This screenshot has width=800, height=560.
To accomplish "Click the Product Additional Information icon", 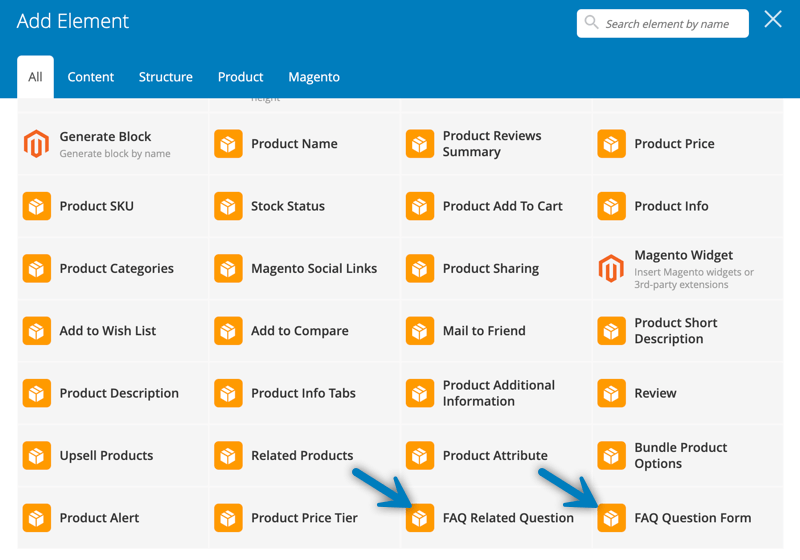I will pos(420,393).
